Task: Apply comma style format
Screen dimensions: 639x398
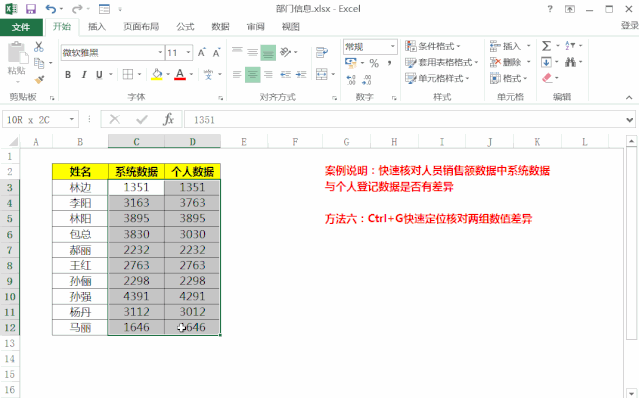Action: click(389, 63)
